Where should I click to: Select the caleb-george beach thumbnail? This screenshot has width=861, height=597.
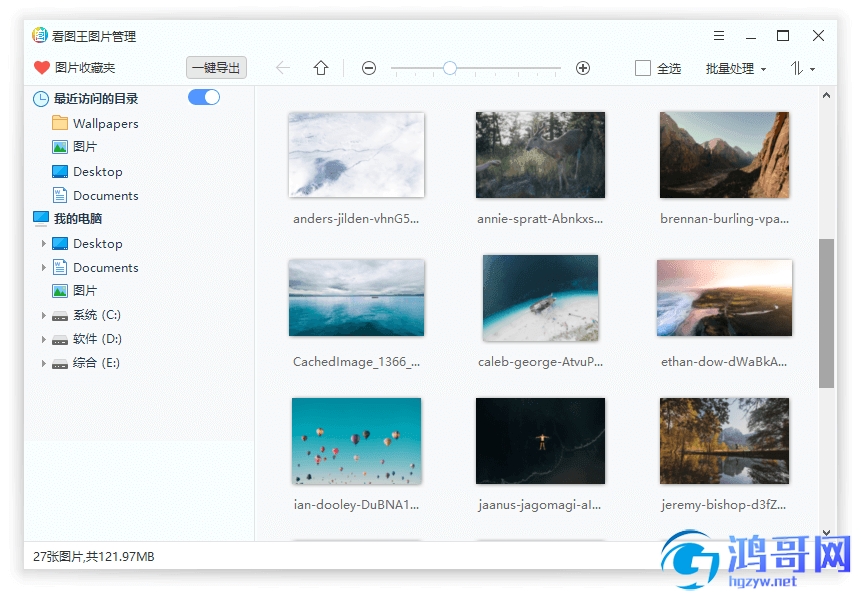pos(540,298)
